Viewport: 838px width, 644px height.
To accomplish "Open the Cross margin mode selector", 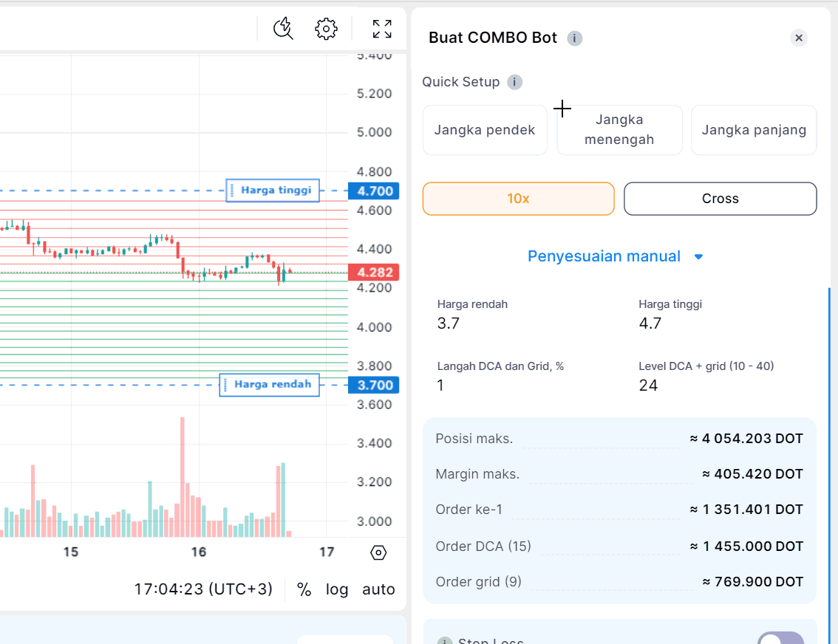I will click(x=720, y=199).
